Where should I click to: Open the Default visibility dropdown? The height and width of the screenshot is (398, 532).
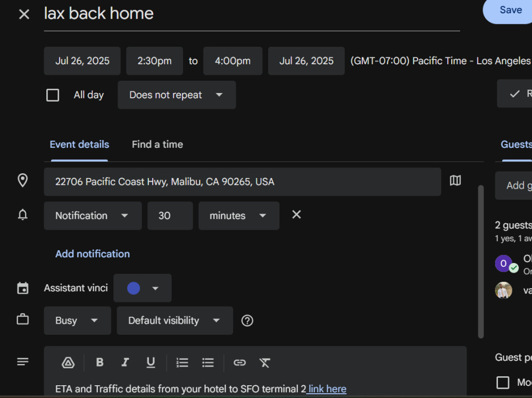pyautogui.click(x=174, y=321)
